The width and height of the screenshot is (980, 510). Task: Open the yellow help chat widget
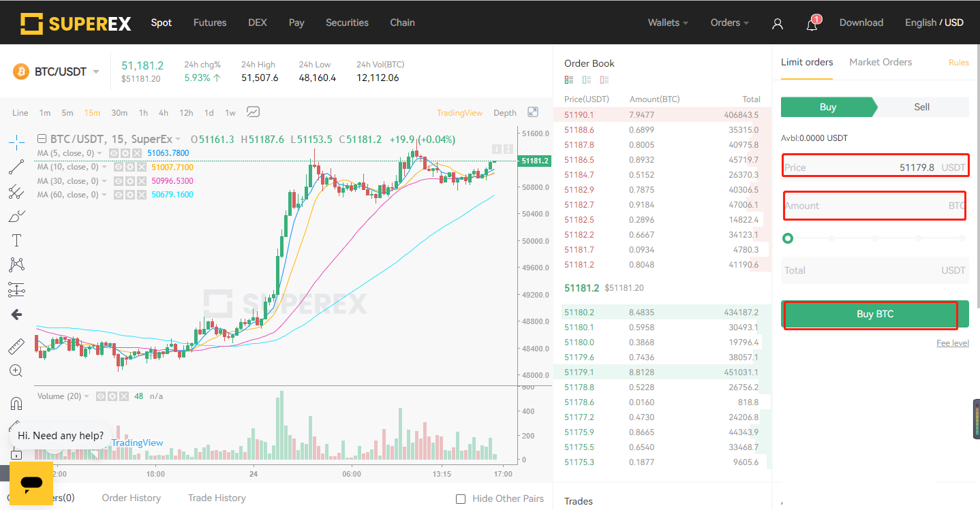31,483
